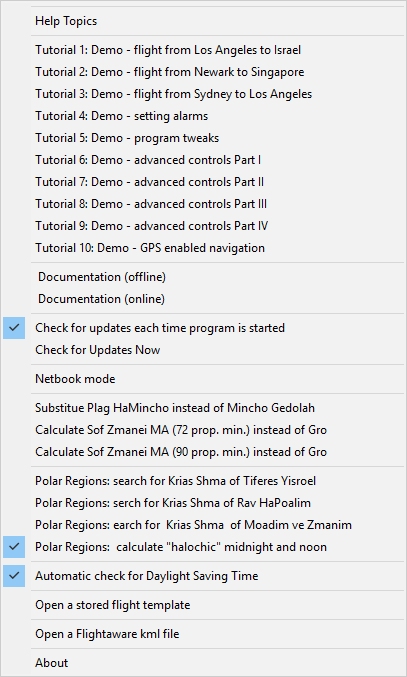
Task: Open Documentation (online)
Action: point(203,299)
